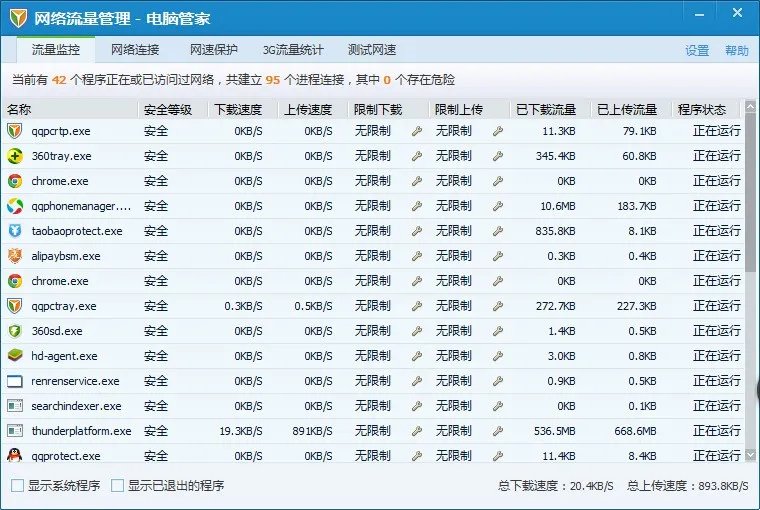Click 10.6MB downloaded traffic value

tap(558, 206)
